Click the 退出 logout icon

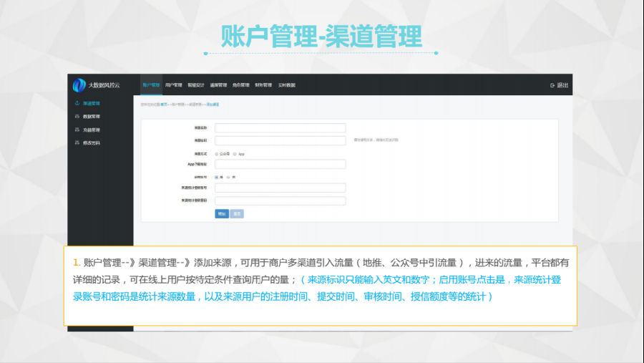point(552,85)
